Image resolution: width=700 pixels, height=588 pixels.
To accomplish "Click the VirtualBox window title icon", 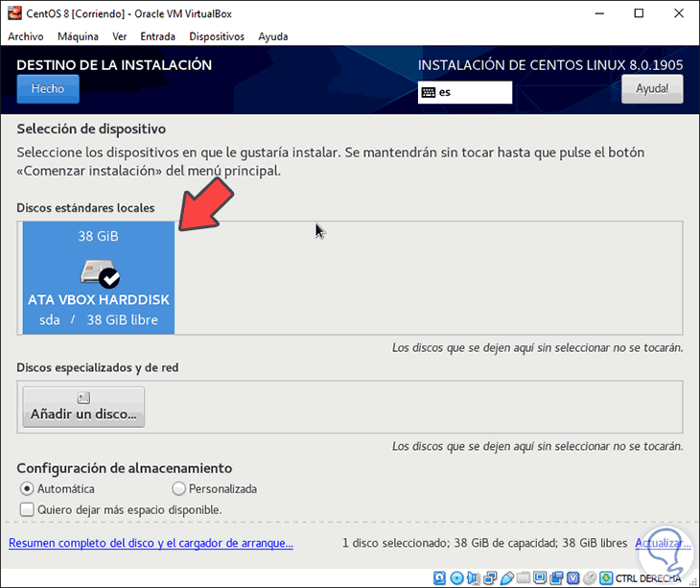I will tap(14, 13).
